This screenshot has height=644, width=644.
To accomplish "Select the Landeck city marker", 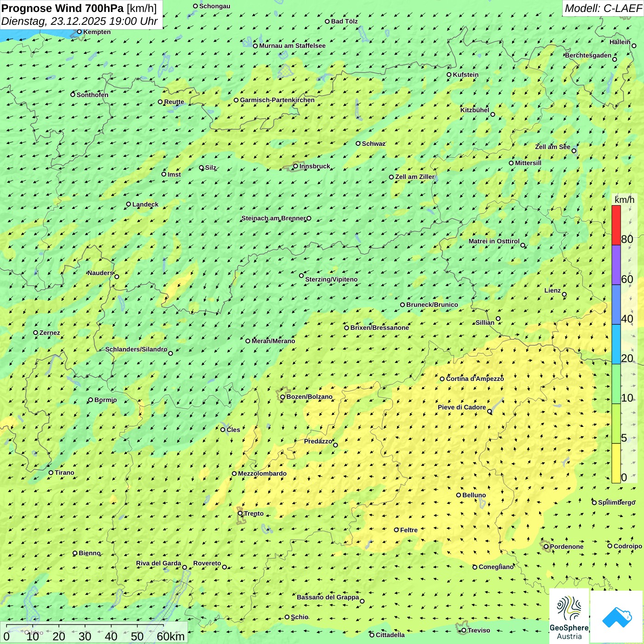I will [129, 204].
